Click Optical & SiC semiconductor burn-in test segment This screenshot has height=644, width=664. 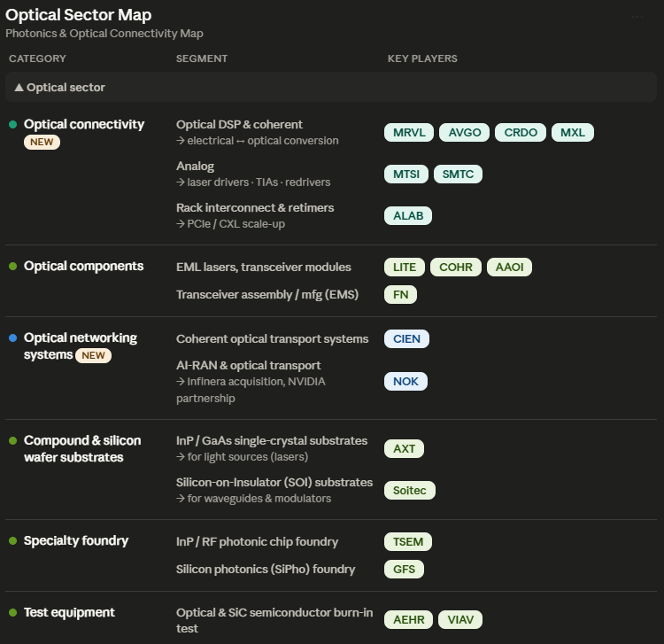tap(274, 620)
